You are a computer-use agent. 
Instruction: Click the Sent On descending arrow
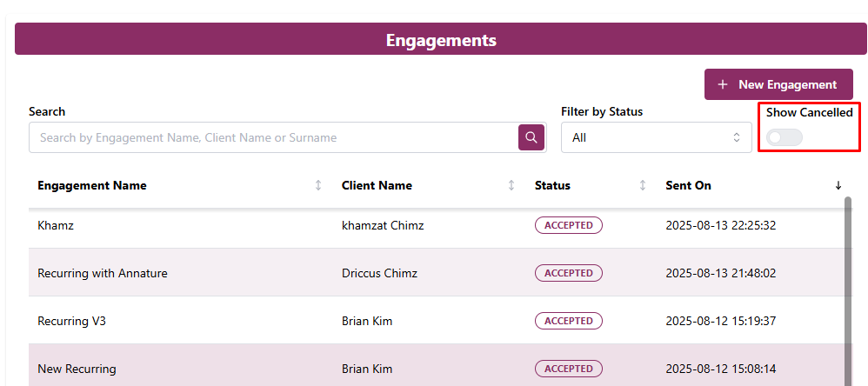click(x=838, y=185)
